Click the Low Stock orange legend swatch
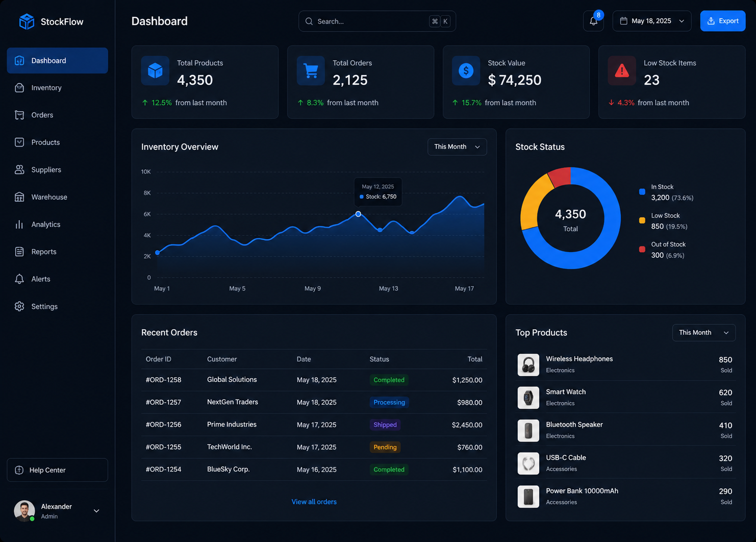Viewport: 756px width, 542px height. tap(642, 220)
